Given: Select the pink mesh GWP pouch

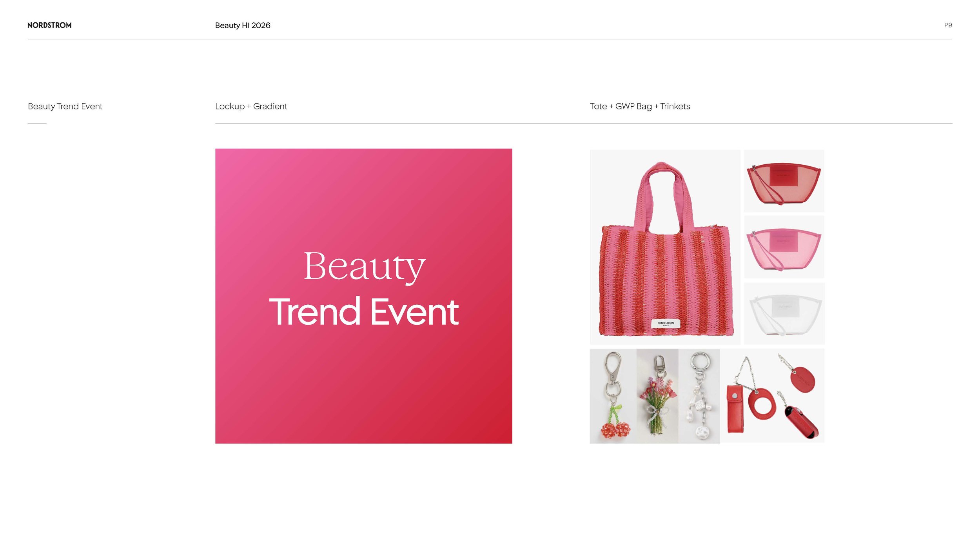Looking at the screenshot, I should (783, 249).
